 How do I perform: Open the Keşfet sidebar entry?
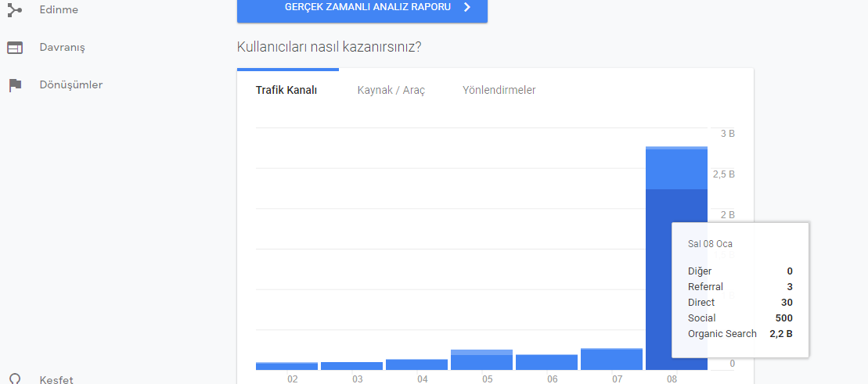click(x=56, y=379)
